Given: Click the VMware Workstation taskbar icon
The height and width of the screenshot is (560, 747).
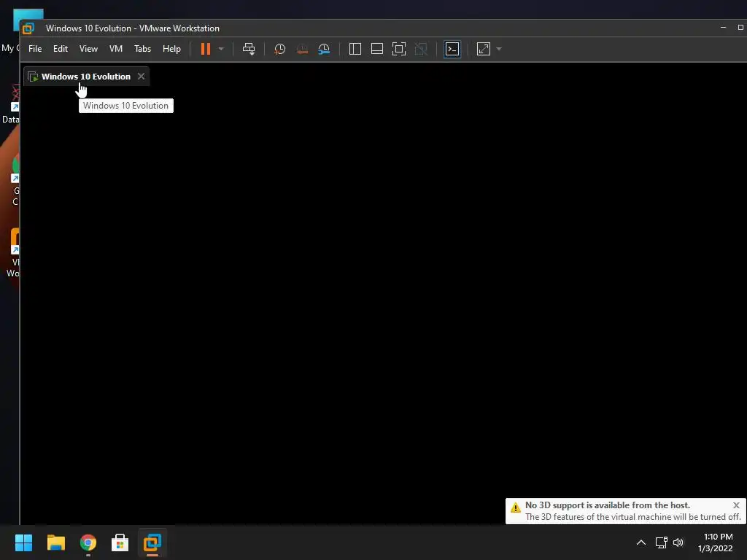Looking at the screenshot, I should point(152,542).
